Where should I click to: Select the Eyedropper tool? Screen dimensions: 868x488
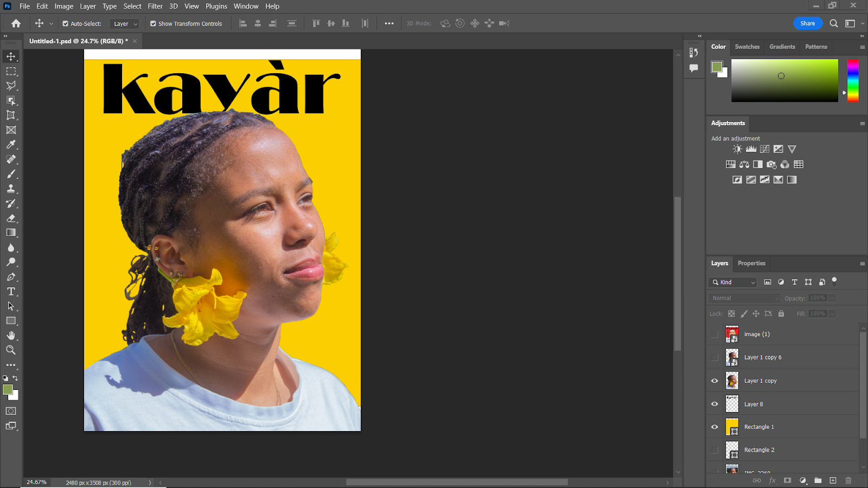(11, 145)
